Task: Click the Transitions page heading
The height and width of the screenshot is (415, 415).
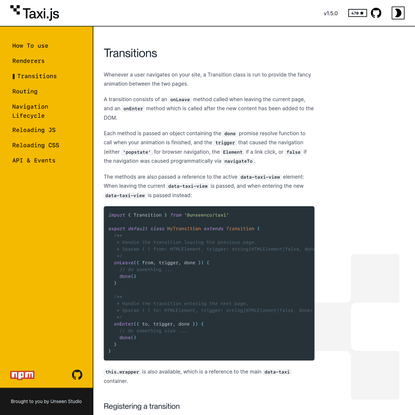Action: click(x=130, y=53)
